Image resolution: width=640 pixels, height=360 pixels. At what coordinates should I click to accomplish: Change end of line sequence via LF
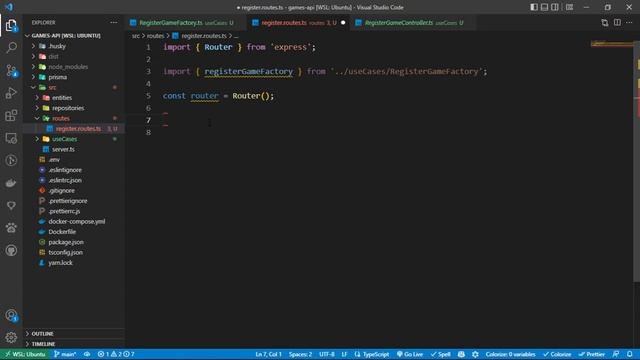coord(344,354)
